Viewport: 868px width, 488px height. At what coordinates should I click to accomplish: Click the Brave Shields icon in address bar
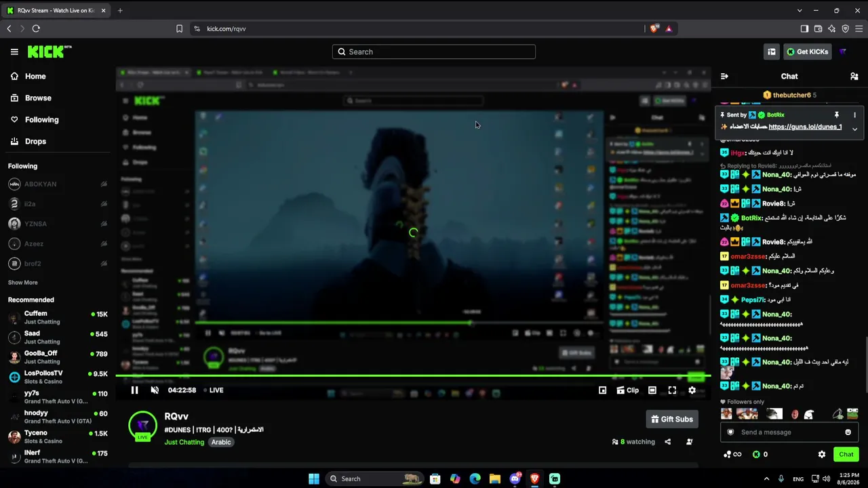click(654, 28)
